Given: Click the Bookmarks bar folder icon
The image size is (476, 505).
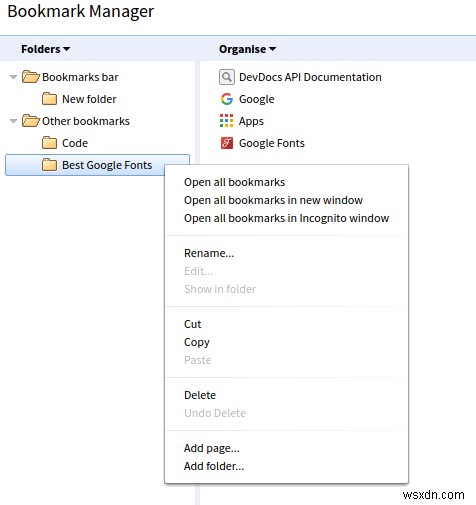Looking at the screenshot, I should click(31, 77).
